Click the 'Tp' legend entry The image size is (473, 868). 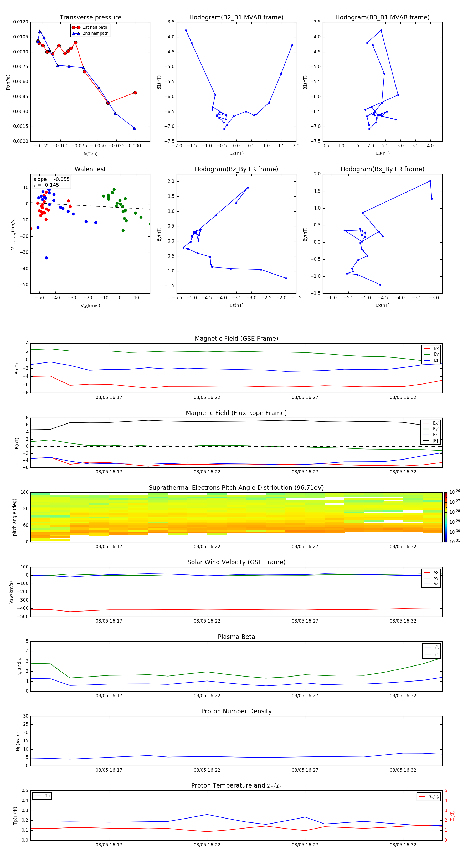point(42,796)
